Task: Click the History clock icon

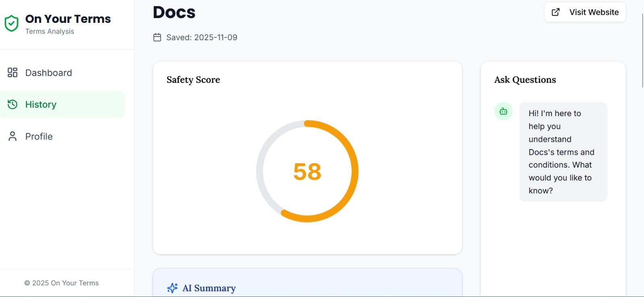Action: coord(12,104)
